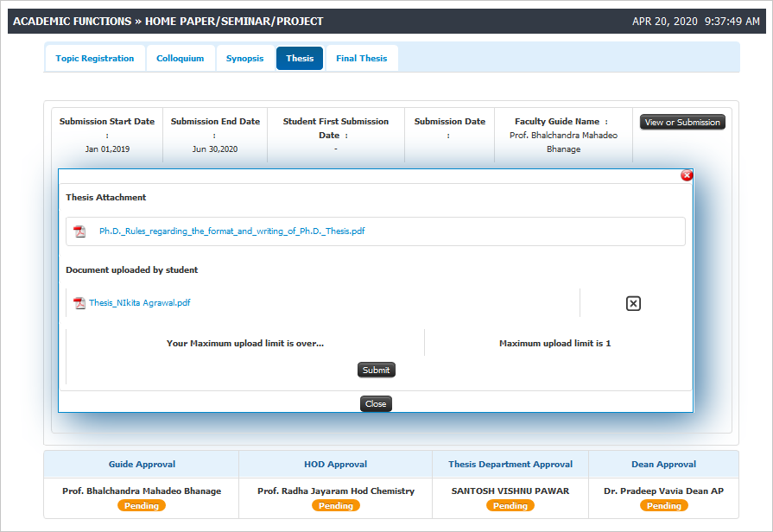Click Prof. Bhalchandra Mahadeo Bhanage under Guide Approval
The image size is (773, 532).
click(142, 491)
